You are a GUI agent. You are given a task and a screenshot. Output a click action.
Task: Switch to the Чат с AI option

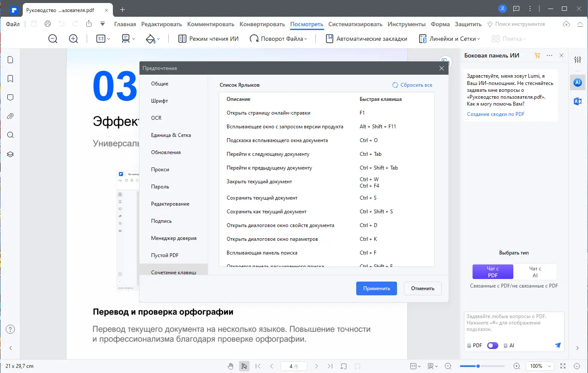pyautogui.click(x=535, y=271)
